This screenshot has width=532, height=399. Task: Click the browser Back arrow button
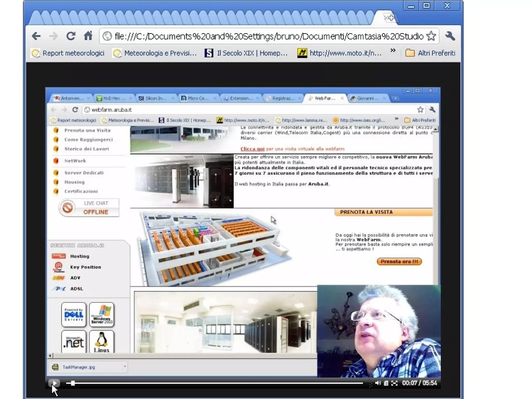[36, 36]
